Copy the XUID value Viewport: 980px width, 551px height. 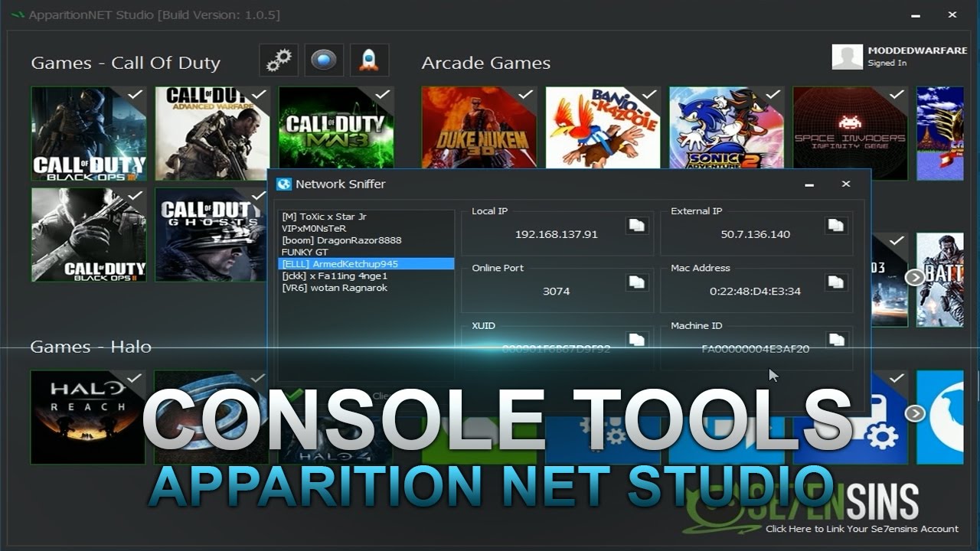coord(637,340)
